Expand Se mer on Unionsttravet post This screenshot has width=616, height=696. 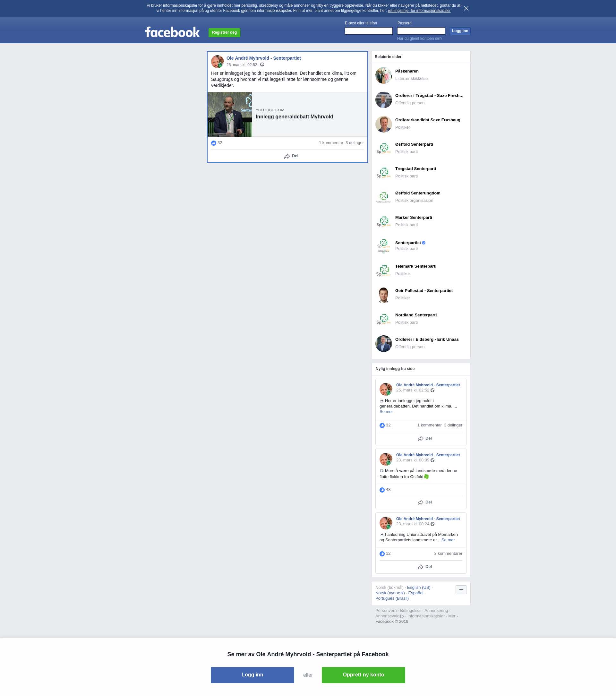coord(448,540)
